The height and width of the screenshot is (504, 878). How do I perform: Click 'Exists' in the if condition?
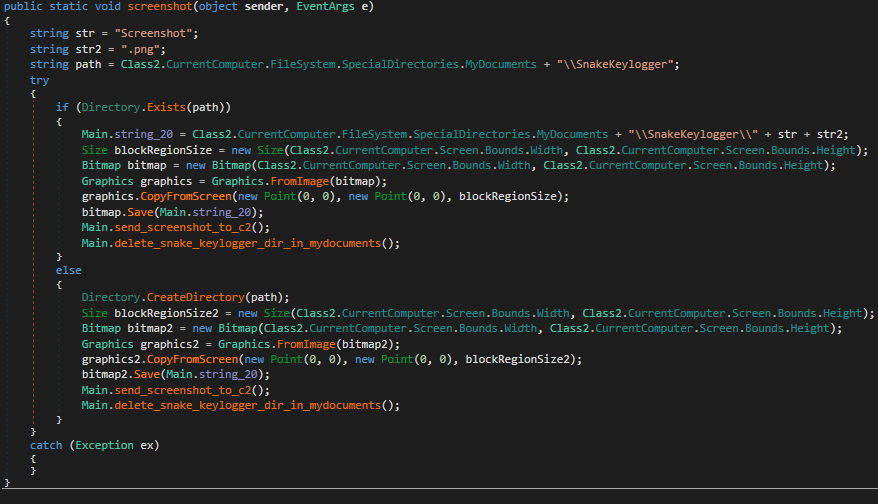166,107
